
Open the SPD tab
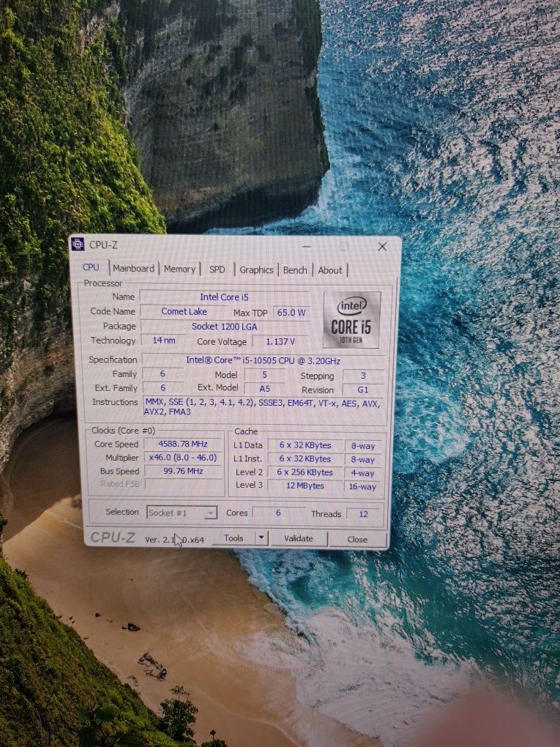217,270
